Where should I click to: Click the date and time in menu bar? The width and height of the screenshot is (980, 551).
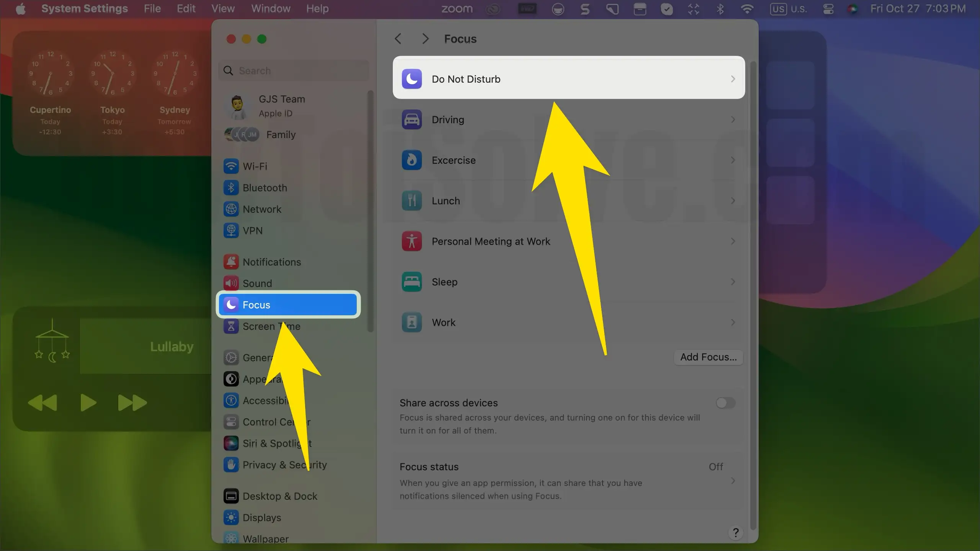coord(918,8)
